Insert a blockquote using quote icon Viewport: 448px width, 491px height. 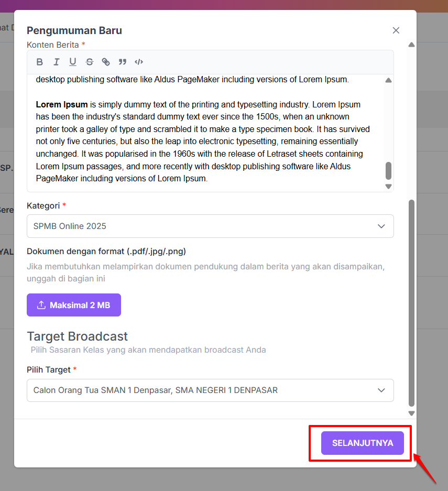(123, 62)
